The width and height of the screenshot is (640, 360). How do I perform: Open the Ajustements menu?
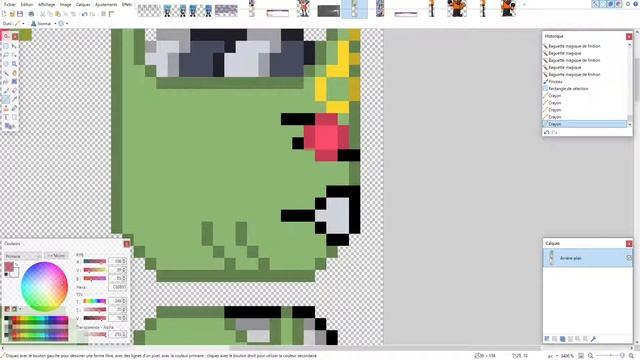click(106, 4)
